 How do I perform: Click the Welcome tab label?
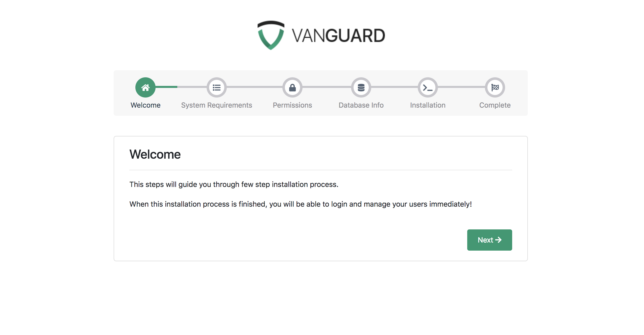click(x=145, y=105)
